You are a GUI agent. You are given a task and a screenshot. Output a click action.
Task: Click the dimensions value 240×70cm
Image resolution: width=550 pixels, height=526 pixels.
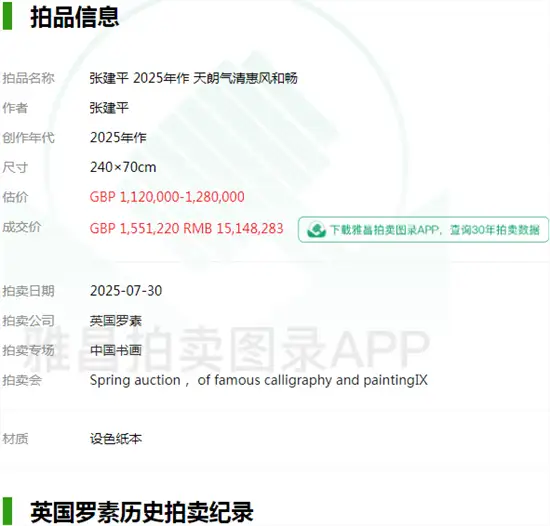(x=123, y=167)
